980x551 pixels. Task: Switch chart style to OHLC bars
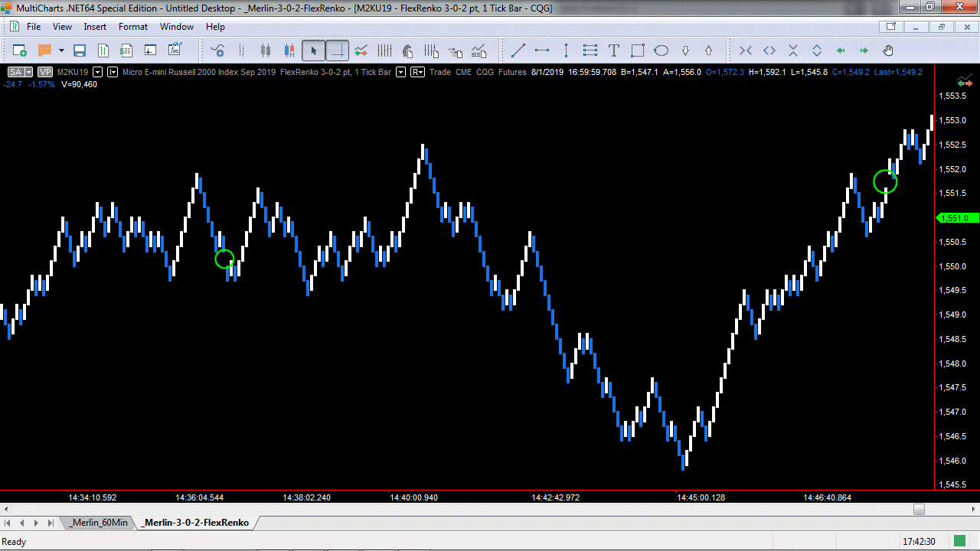coord(242,51)
